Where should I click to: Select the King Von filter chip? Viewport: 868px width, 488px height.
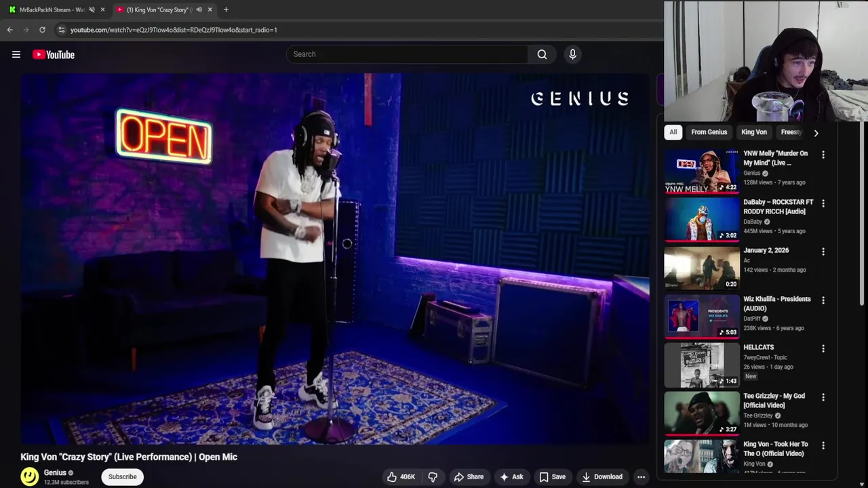pos(754,132)
